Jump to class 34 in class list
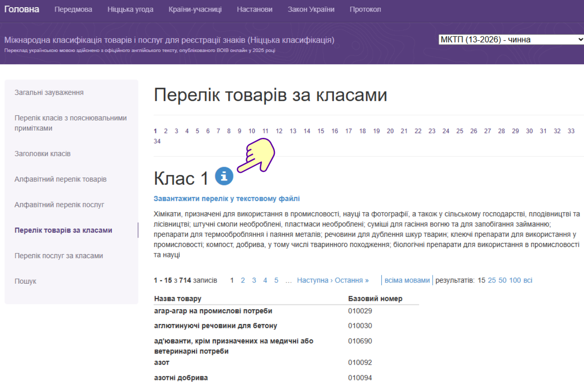Image resolution: width=584 pixels, height=392 pixels. click(157, 141)
